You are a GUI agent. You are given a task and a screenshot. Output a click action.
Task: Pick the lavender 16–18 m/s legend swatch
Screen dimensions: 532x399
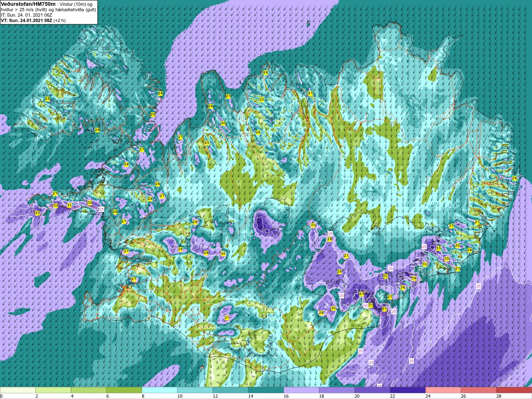tap(301, 390)
